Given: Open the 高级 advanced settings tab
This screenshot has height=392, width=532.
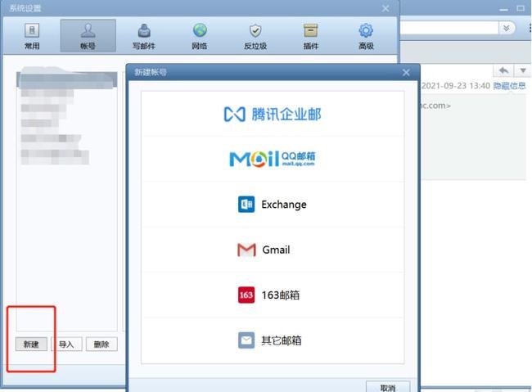Looking at the screenshot, I should pyautogui.click(x=366, y=36).
